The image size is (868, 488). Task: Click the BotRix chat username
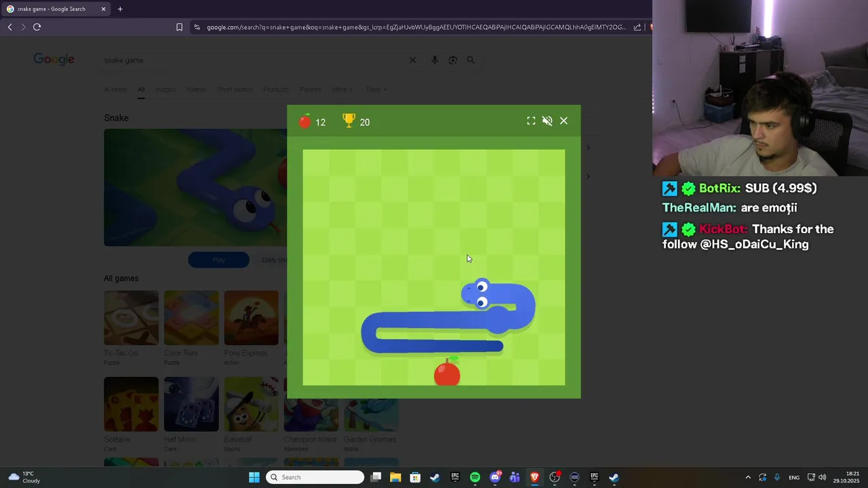point(720,188)
